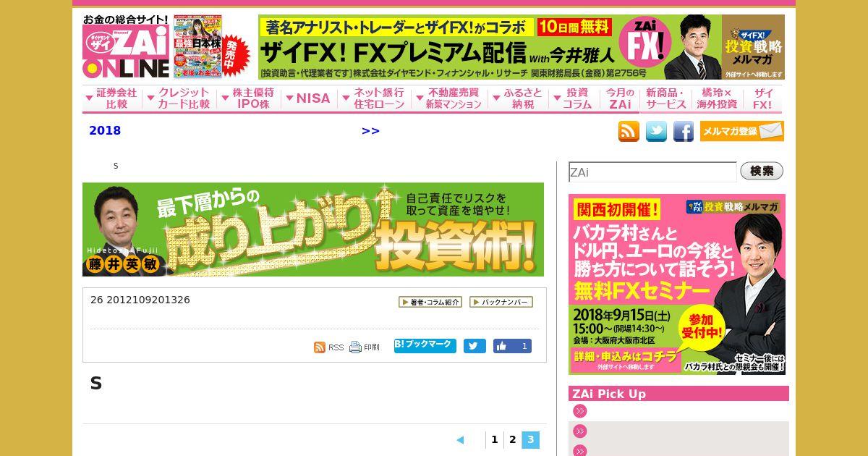Viewport: 868px width, 456px height.
Task: Open the ザイFX! FXプレミアム配信 banner ad
Action: pyautogui.click(x=490, y=47)
